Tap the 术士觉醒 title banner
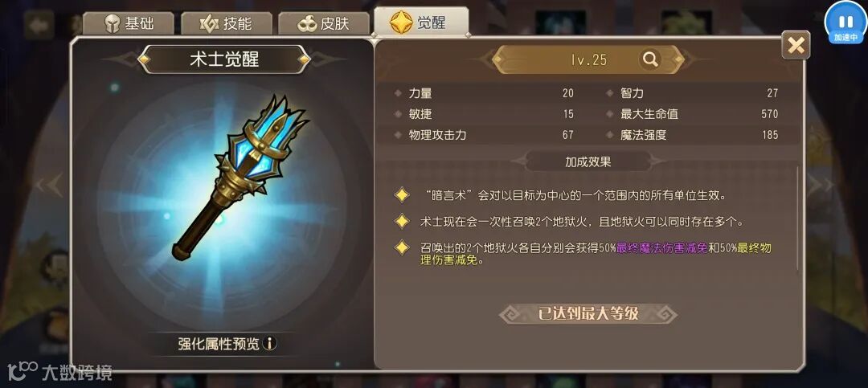This screenshot has height=388, width=868. click(224, 59)
